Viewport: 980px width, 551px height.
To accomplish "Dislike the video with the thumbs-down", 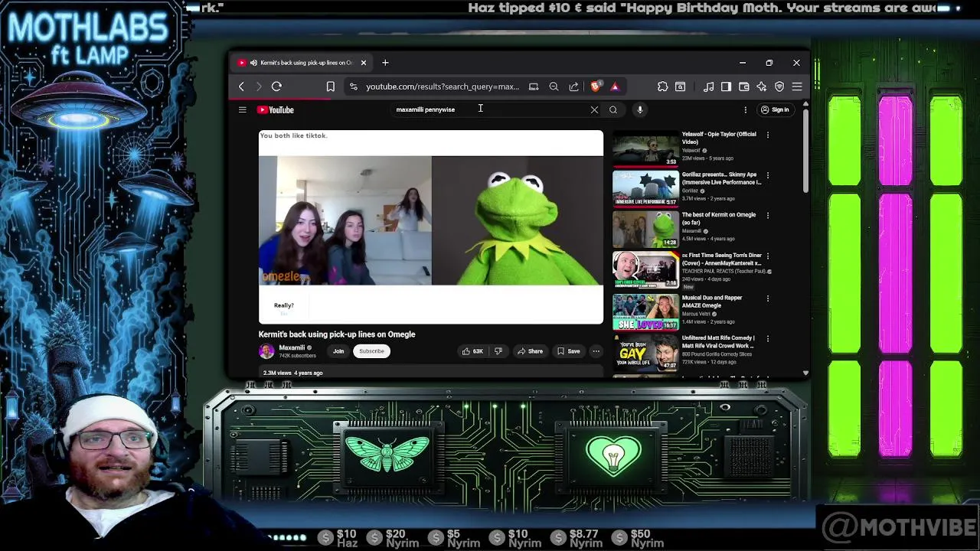I will 498,351.
